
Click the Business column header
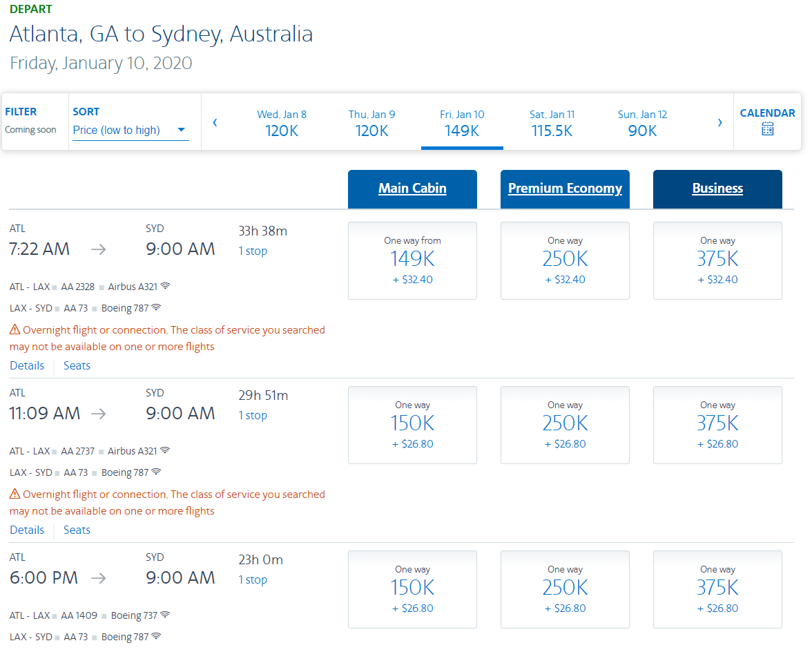pyautogui.click(x=717, y=189)
